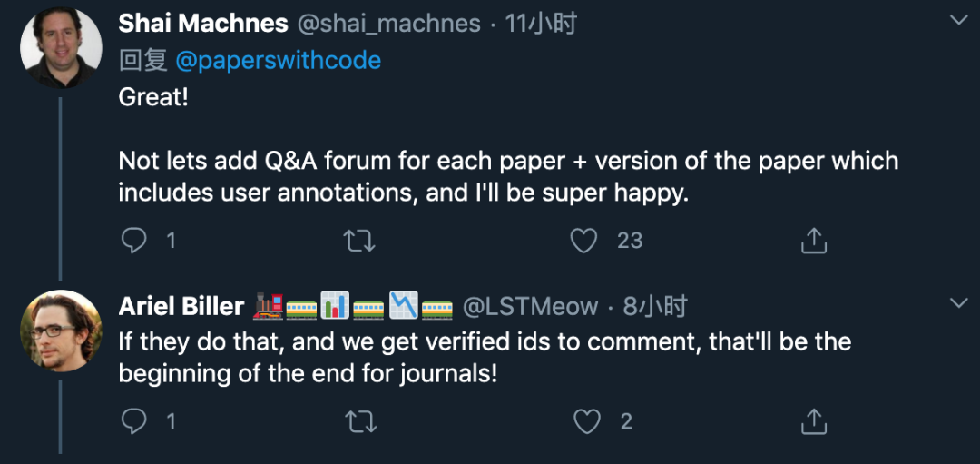This screenshot has height=464, width=980.
Task: Open the @paperswithcode mention link
Action: click(278, 60)
